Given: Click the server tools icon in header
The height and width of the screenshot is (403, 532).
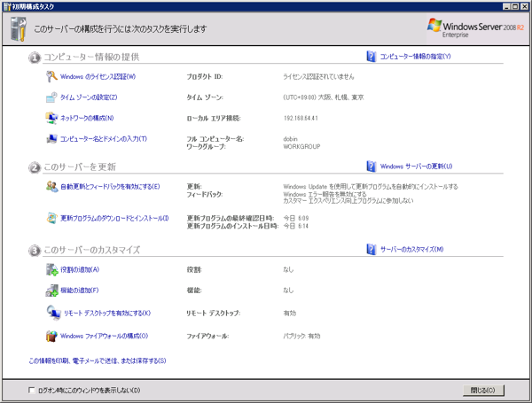Looking at the screenshot, I should tap(19, 29).
